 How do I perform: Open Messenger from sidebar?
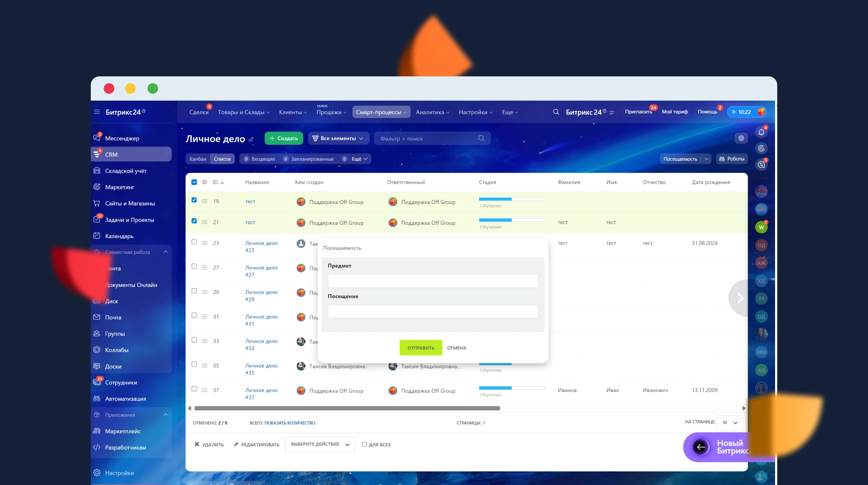(122, 138)
